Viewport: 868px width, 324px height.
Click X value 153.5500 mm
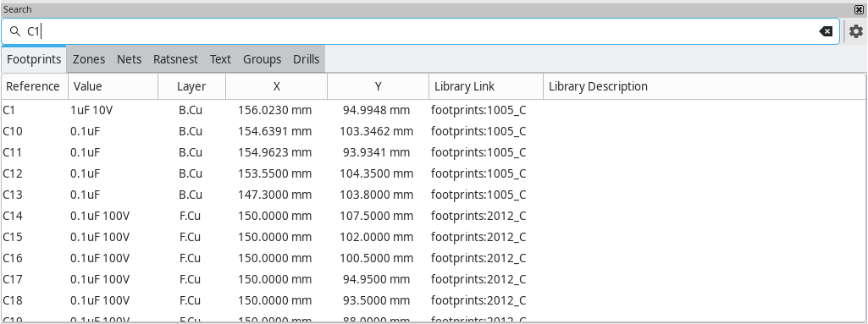[x=274, y=173]
